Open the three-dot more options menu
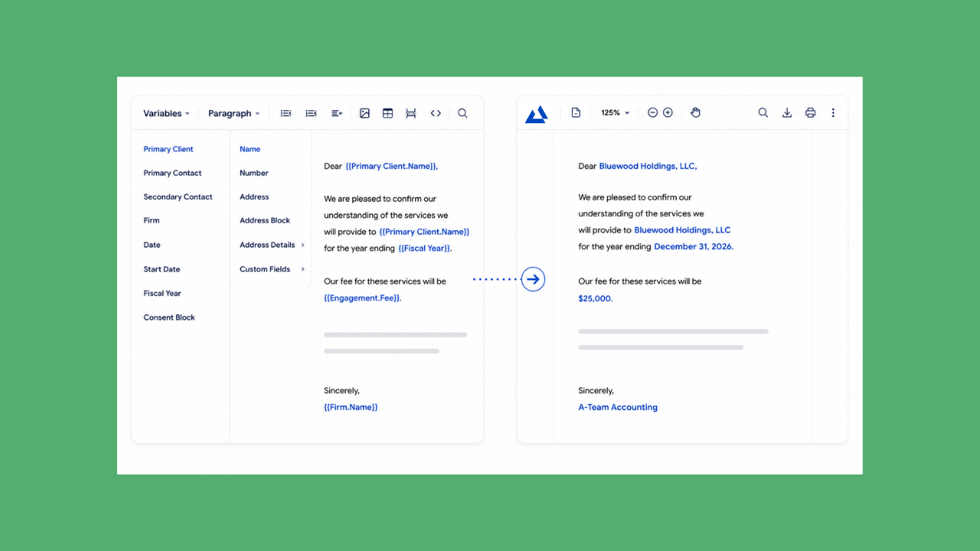 tap(833, 112)
